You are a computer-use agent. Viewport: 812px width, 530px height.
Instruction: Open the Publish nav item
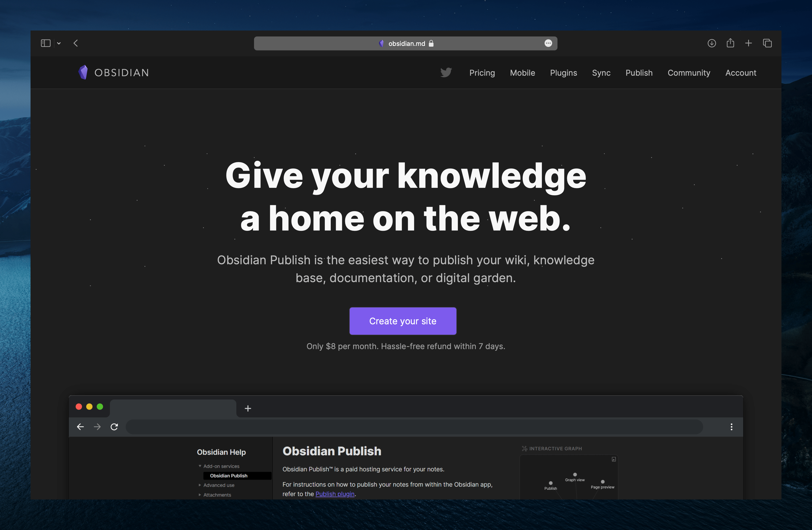[x=639, y=73]
